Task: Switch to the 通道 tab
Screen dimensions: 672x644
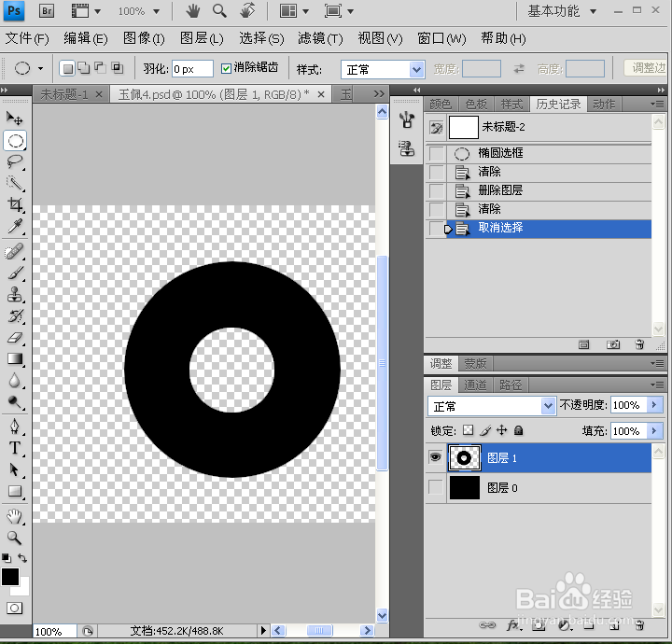Action: (475, 385)
